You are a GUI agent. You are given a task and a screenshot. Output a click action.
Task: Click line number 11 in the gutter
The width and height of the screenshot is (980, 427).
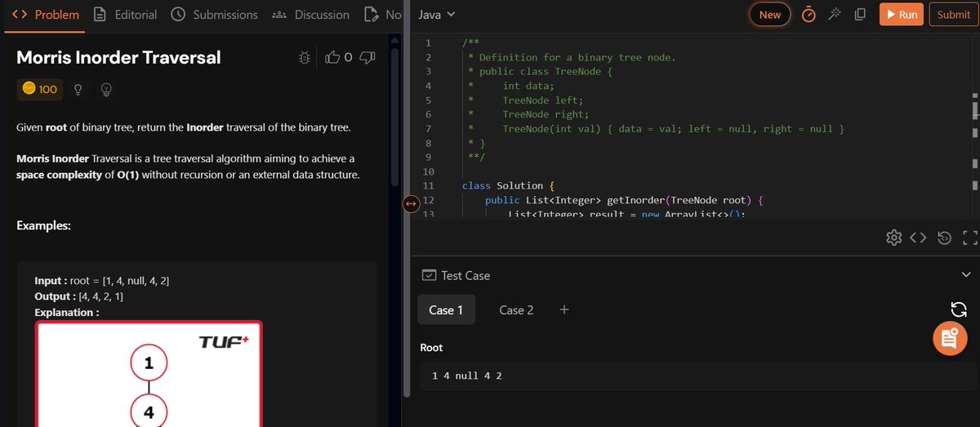(428, 186)
